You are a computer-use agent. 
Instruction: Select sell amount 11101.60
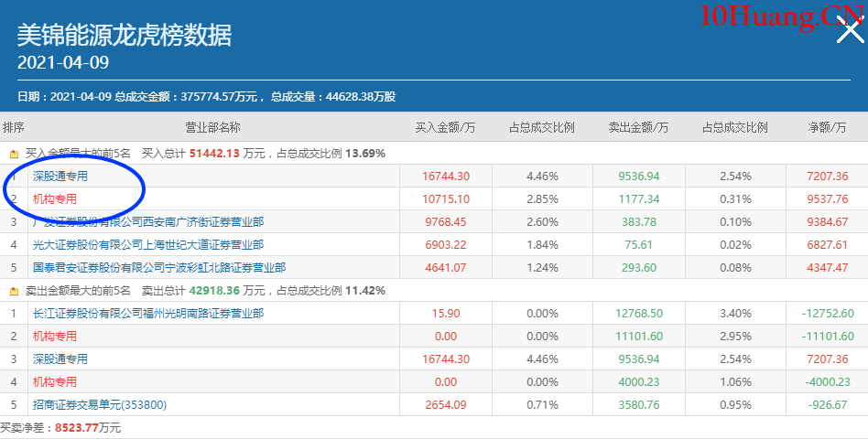(x=639, y=337)
